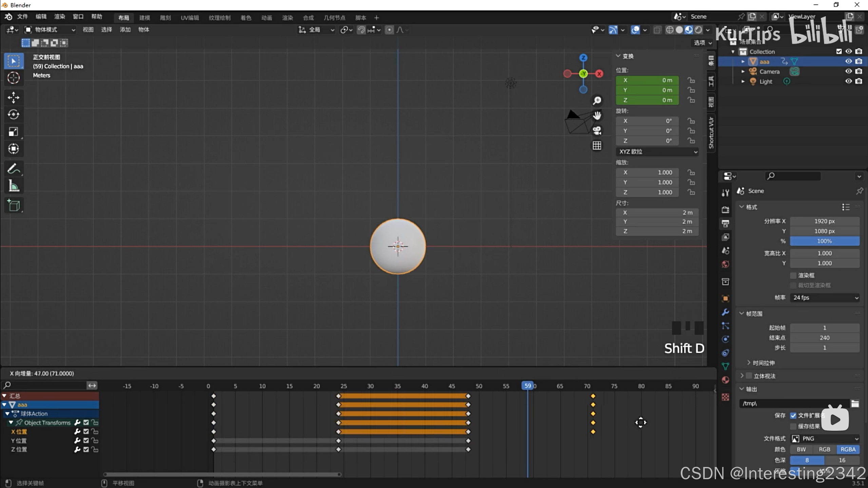Expand the 时间拉伸 section
Viewport: 868px width, 488px height.
coord(763,363)
